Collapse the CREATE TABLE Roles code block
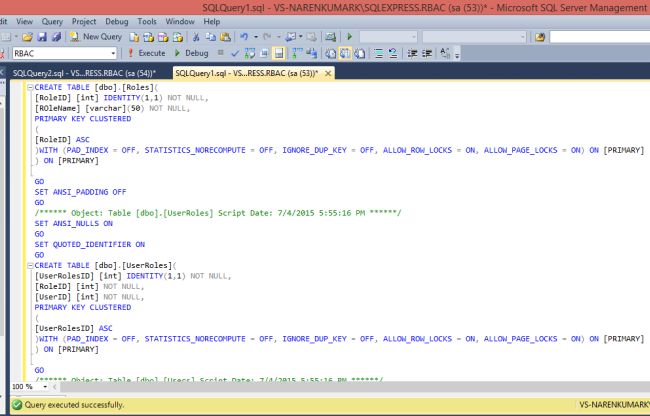Image resolution: width=650 pixels, height=416 pixels. click(30, 89)
